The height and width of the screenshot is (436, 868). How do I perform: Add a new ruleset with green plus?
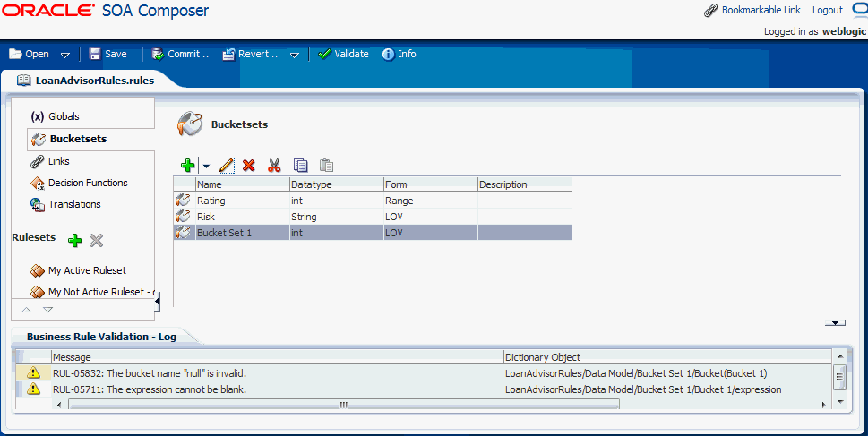pos(74,240)
